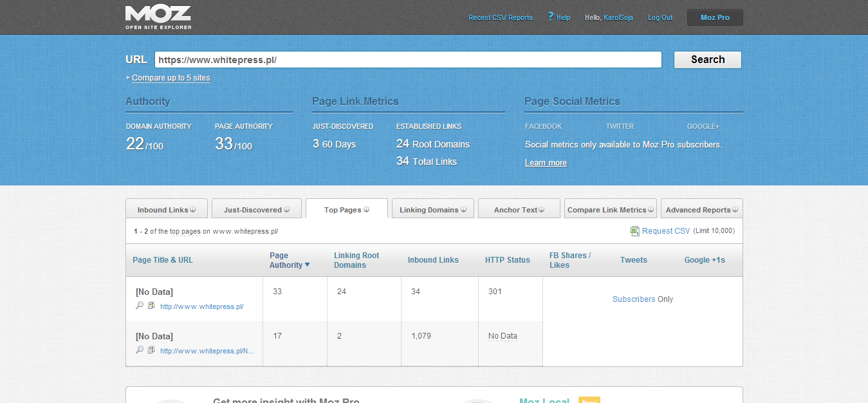Go to the Linking Domains tab
The width and height of the screenshot is (868, 403).
pyautogui.click(x=433, y=209)
